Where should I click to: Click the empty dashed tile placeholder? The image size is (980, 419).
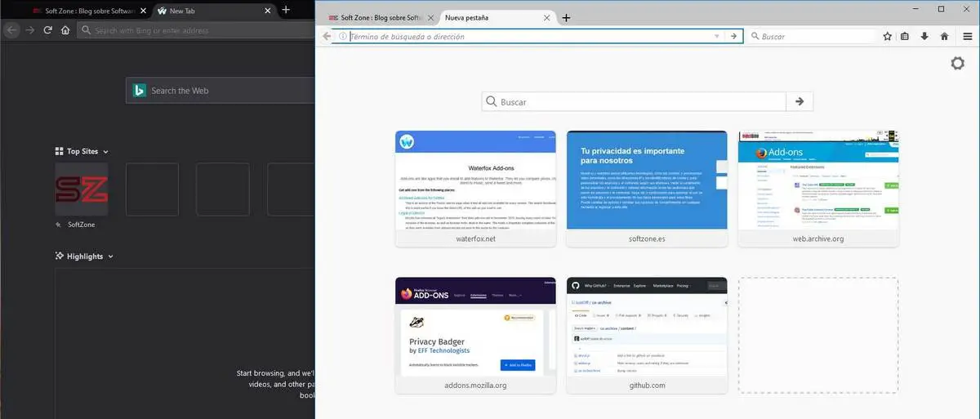pyautogui.click(x=817, y=336)
